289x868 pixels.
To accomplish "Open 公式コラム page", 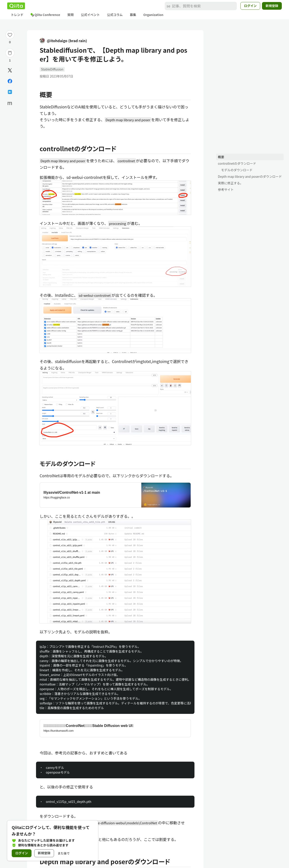I will point(115,15).
